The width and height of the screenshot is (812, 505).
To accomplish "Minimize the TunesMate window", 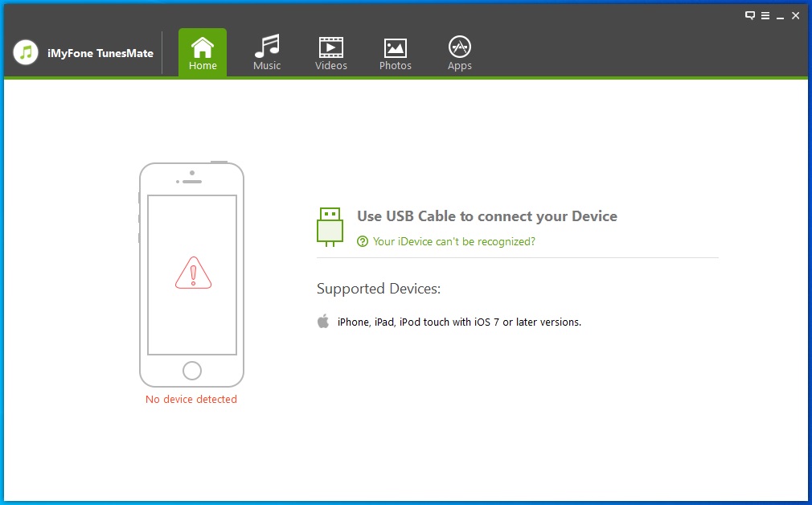I will pos(780,17).
